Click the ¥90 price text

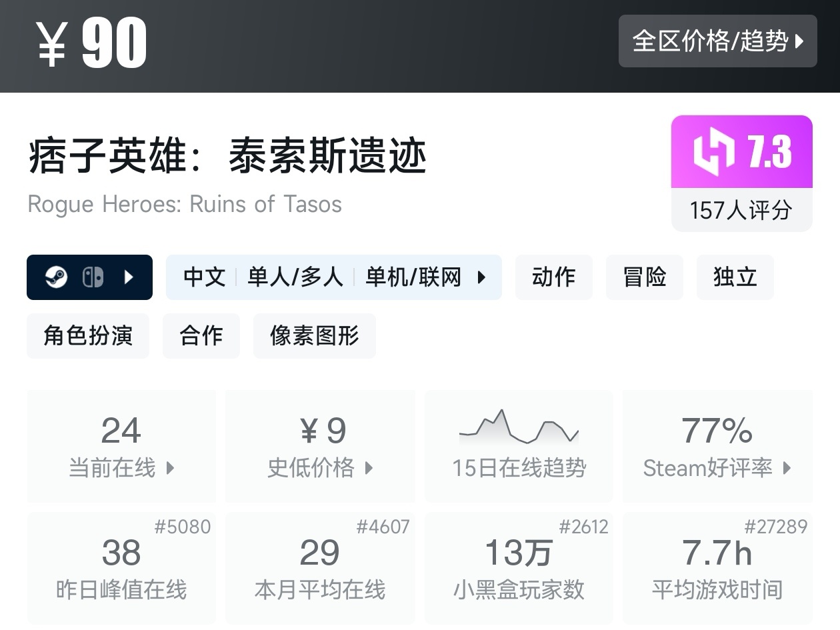[x=91, y=43]
